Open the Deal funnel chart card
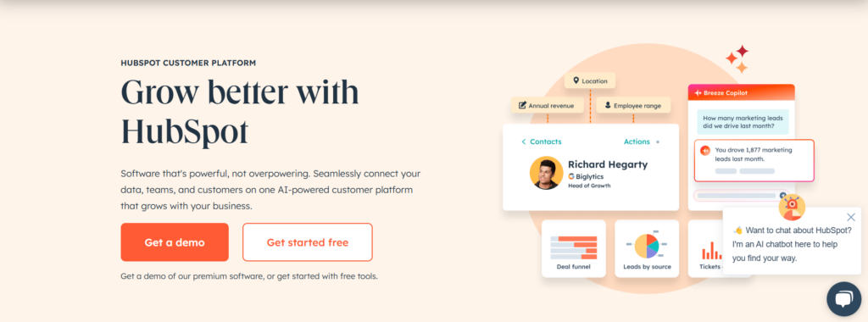The image size is (868, 322). click(574, 248)
